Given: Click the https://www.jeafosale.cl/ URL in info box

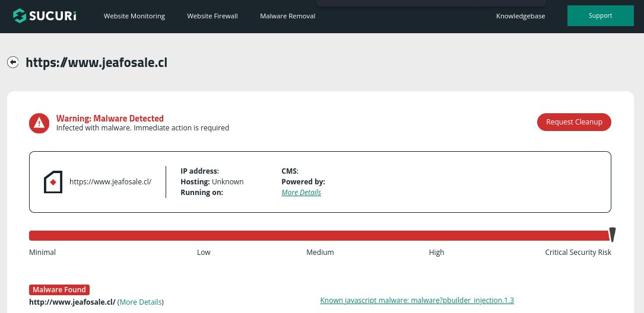Looking at the screenshot, I should click(110, 182).
